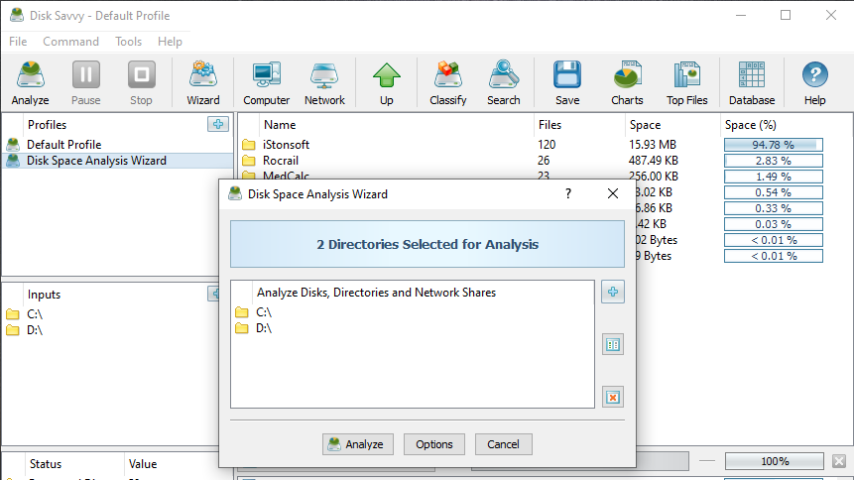The width and height of the screenshot is (854, 480).
Task: Open the File menu
Action: [18, 41]
